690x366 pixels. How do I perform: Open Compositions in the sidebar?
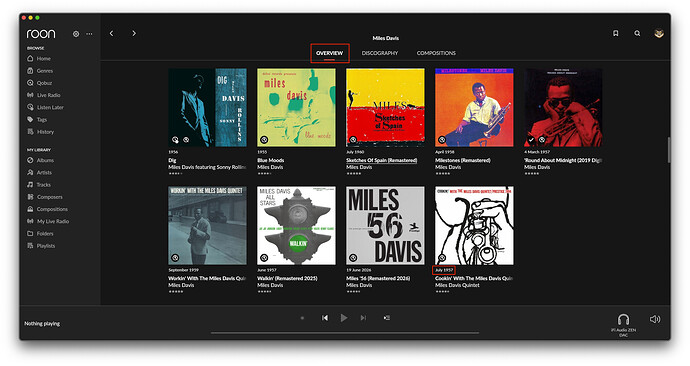point(47,209)
